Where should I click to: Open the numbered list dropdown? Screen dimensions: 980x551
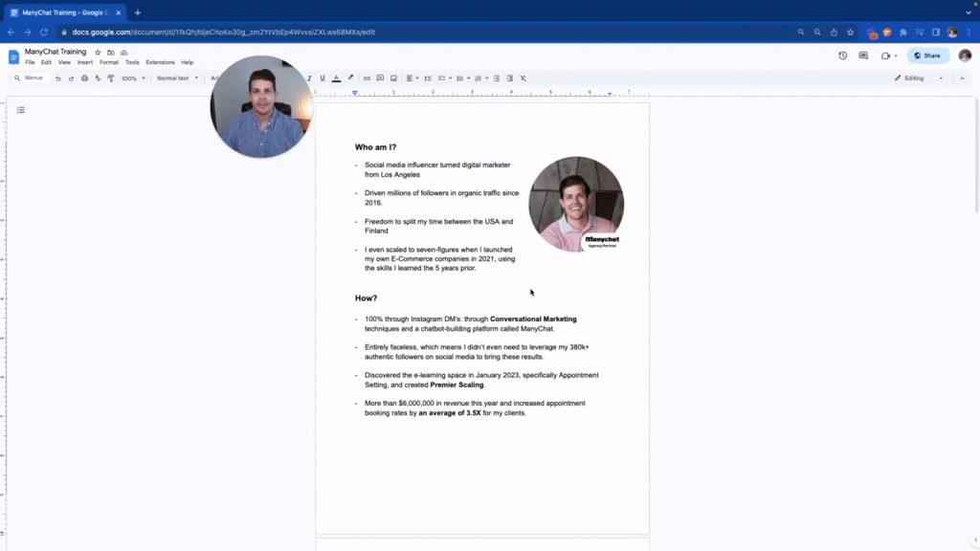tap(480, 78)
